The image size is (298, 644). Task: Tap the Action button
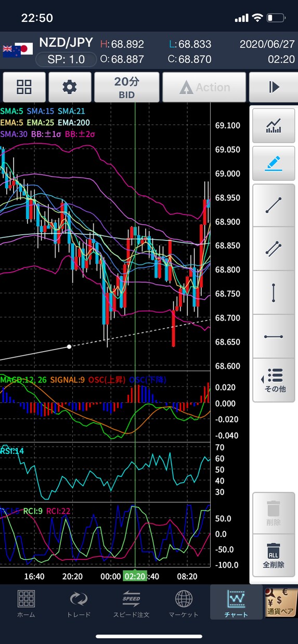point(204,87)
